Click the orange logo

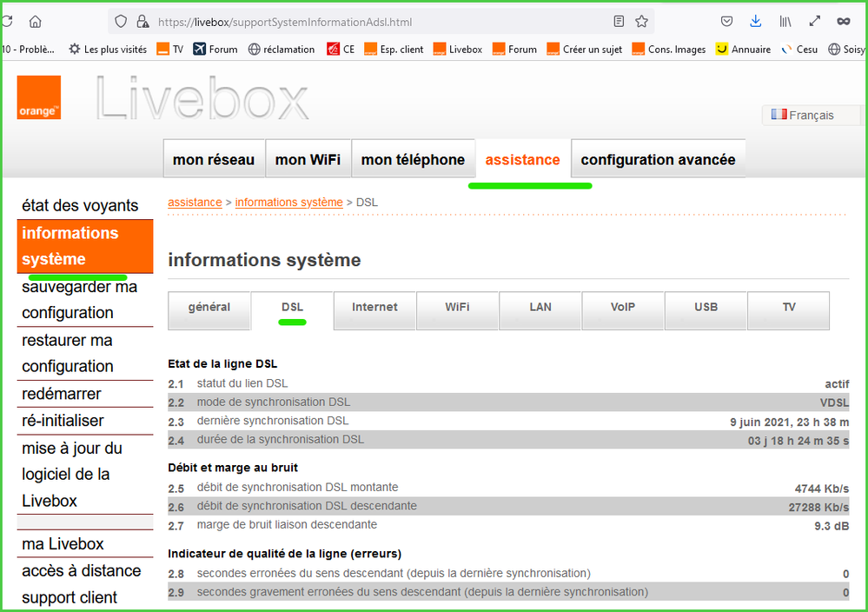pos(39,97)
